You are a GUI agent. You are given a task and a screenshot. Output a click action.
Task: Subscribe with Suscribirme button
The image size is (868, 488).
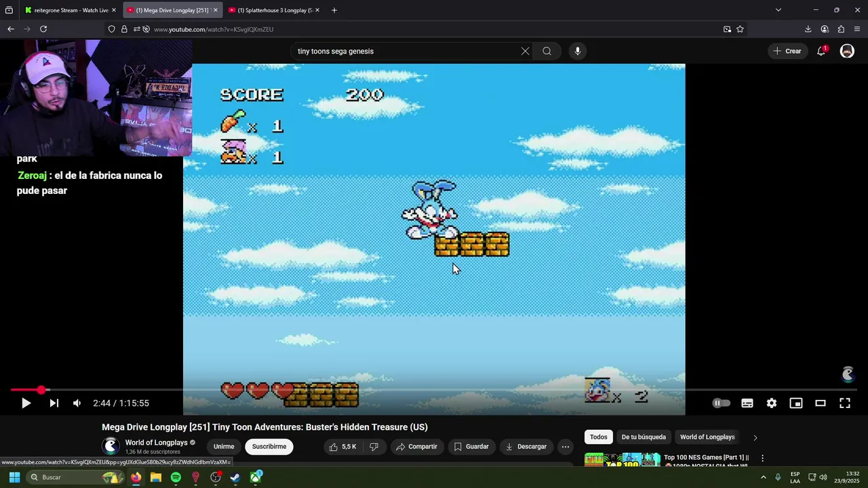click(269, 447)
